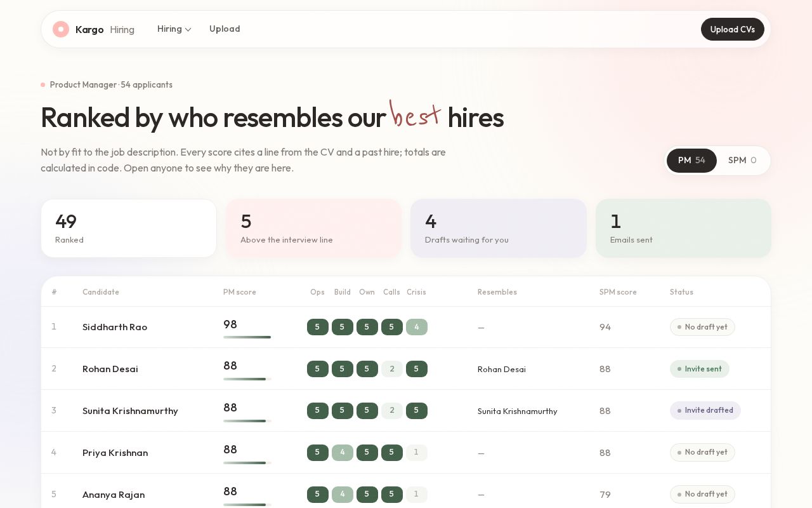Click the Ops column header
Image resolution: width=812 pixels, height=508 pixels.
click(317, 292)
